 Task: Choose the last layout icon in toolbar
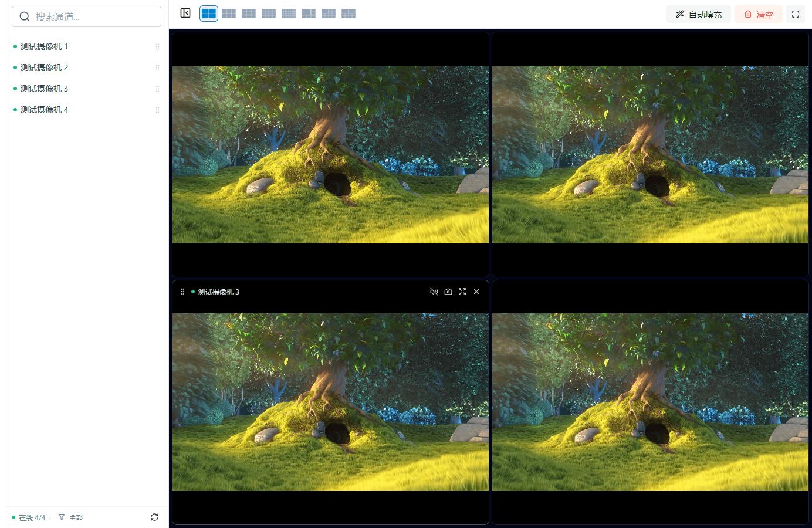point(349,13)
